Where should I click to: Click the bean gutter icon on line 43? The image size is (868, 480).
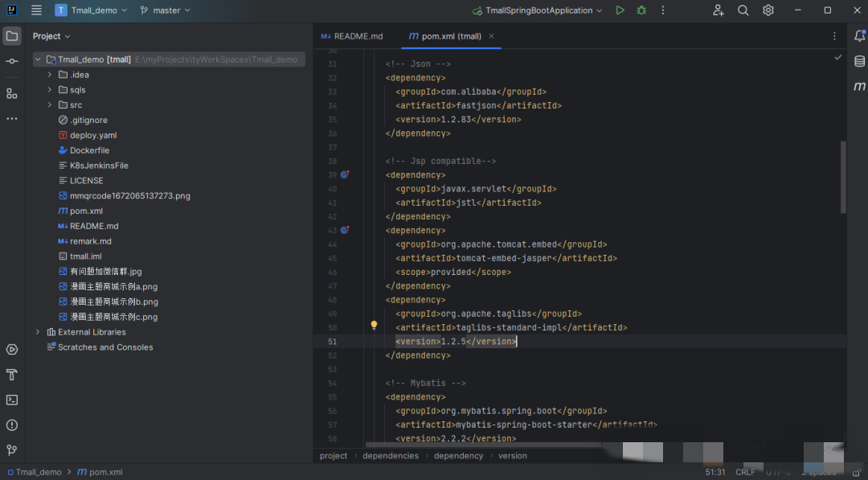344,230
